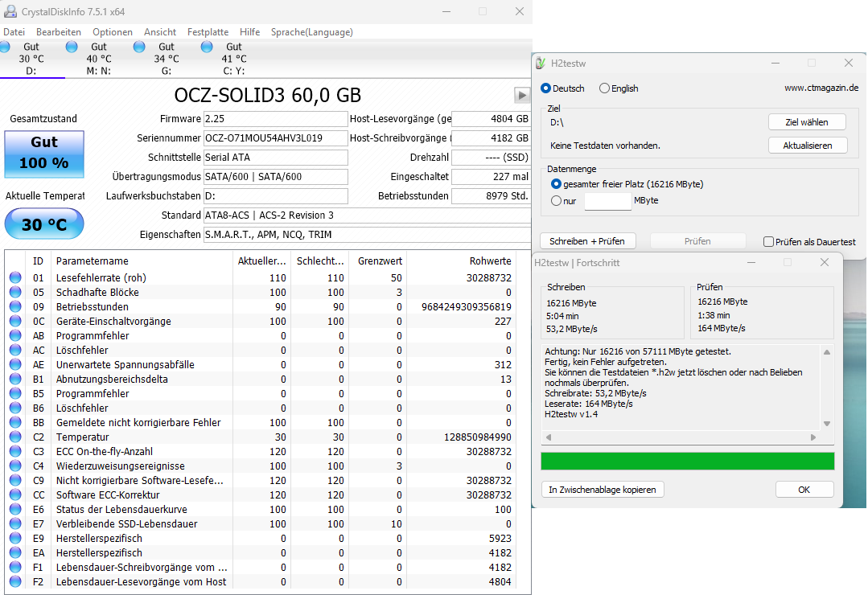Click the Übertragungsmodus field SATA/600
Screen dimensions: 868x595
276,177
